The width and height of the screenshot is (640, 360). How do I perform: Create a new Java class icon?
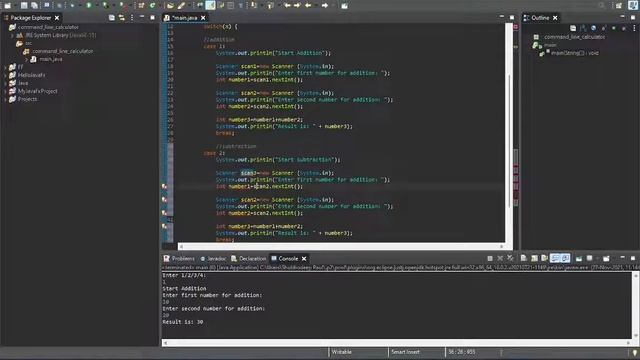152,6
